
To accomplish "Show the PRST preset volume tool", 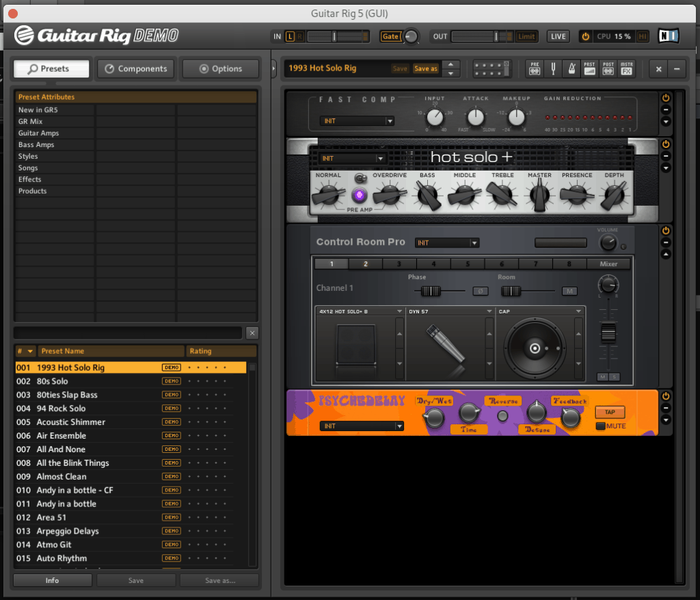I will click(590, 69).
